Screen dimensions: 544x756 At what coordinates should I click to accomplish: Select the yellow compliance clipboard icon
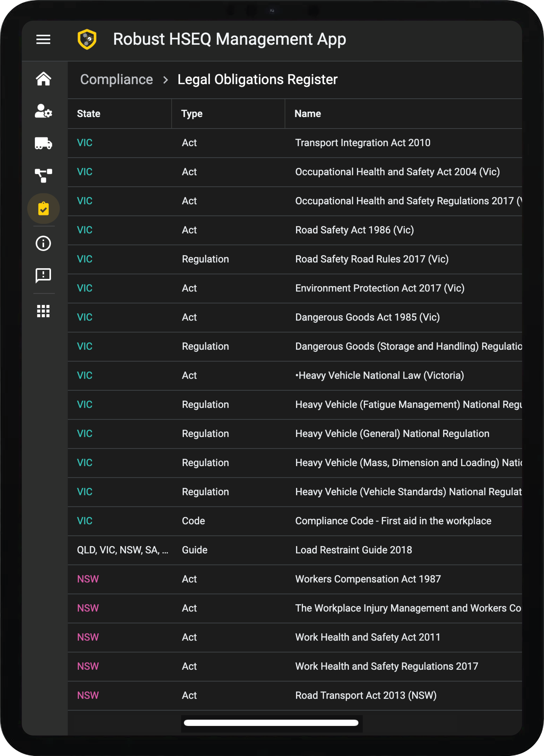click(x=43, y=209)
